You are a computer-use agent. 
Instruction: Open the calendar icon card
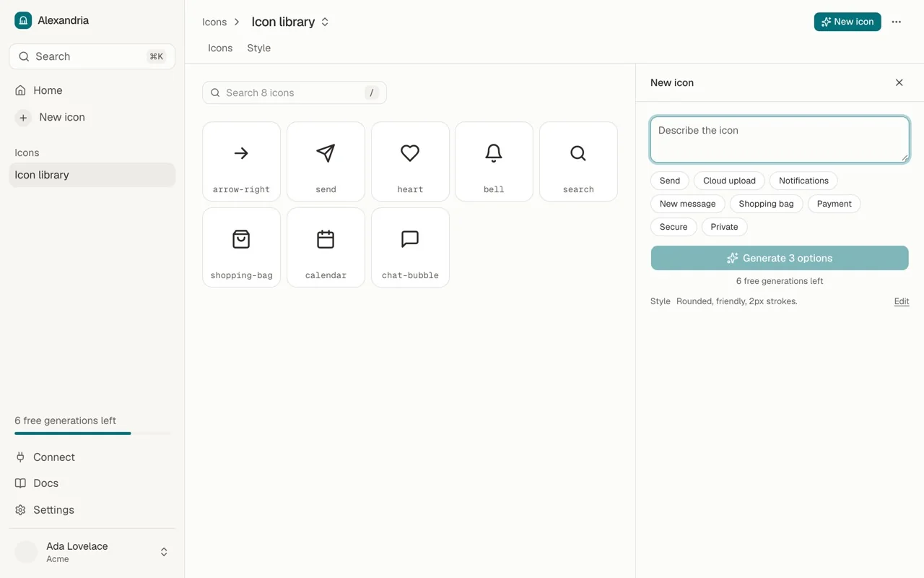[326, 247]
